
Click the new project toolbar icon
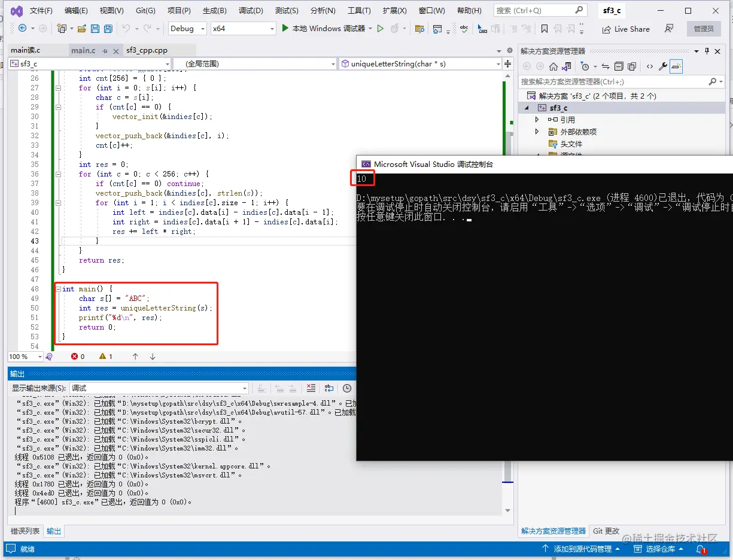pos(61,28)
